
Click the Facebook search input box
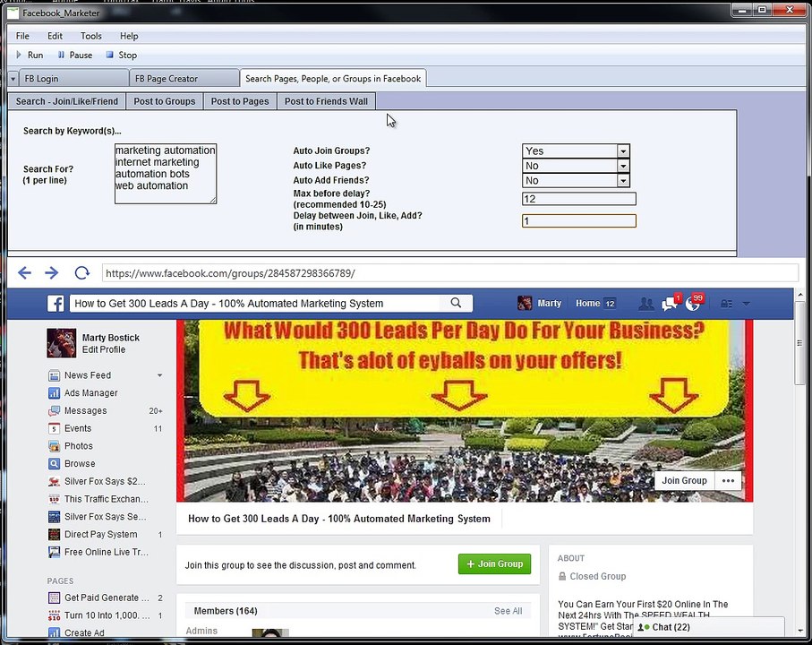256,303
